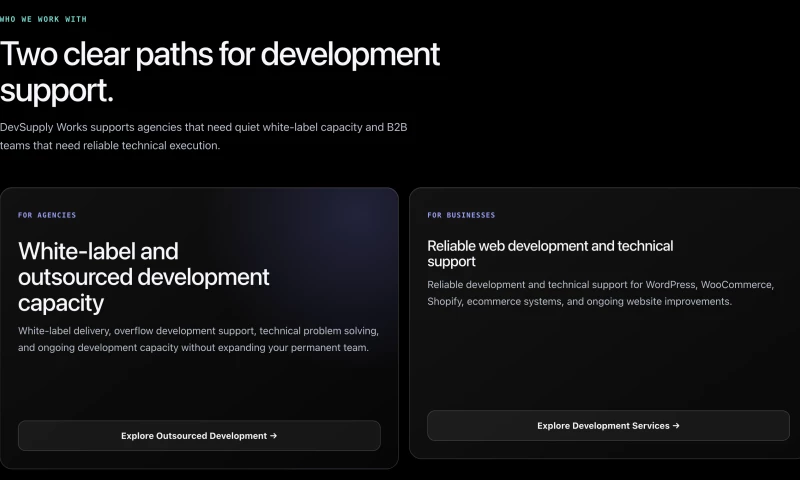Click the "FOR AGENCIES" card label

pos(47,215)
